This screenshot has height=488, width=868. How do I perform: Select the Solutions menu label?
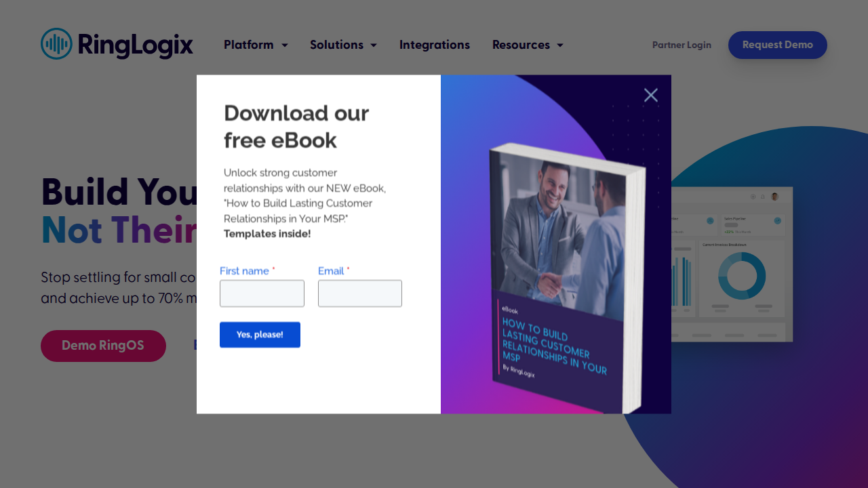click(336, 45)
